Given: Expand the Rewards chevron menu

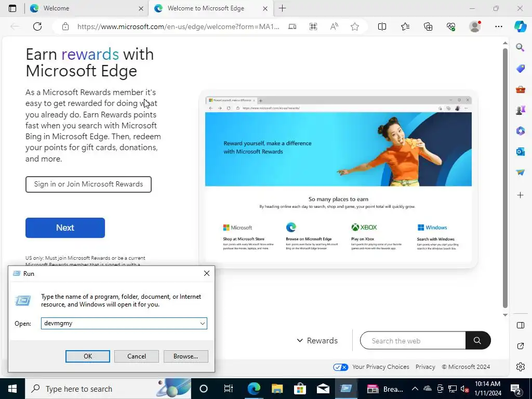Looking at the screenshot, I should (x=317, y=340).
